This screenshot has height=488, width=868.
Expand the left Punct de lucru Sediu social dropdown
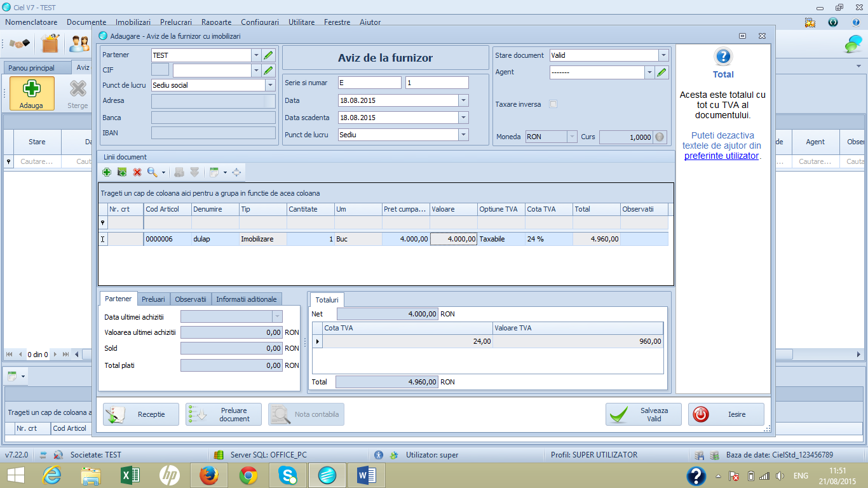coord(270,85)
